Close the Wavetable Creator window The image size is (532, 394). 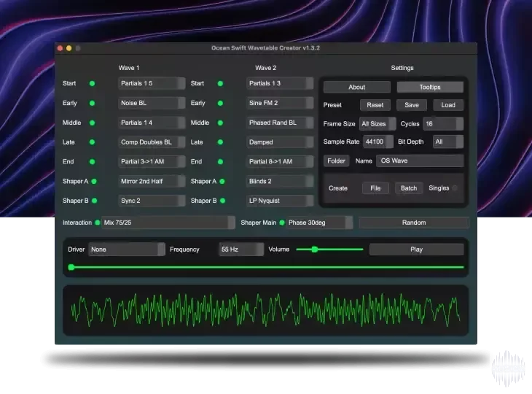pyautogui.click(x=60, y=48)
